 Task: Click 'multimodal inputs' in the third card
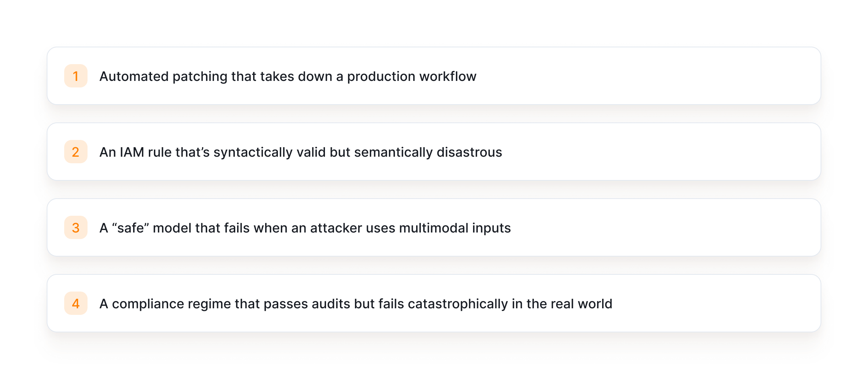coord(455,228)
